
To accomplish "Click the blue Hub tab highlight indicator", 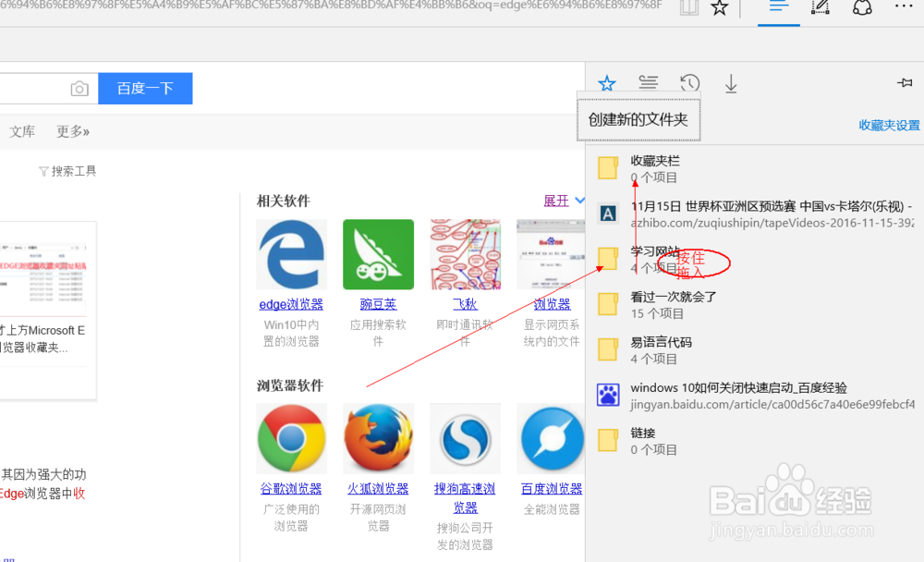I will coord(778,26).
